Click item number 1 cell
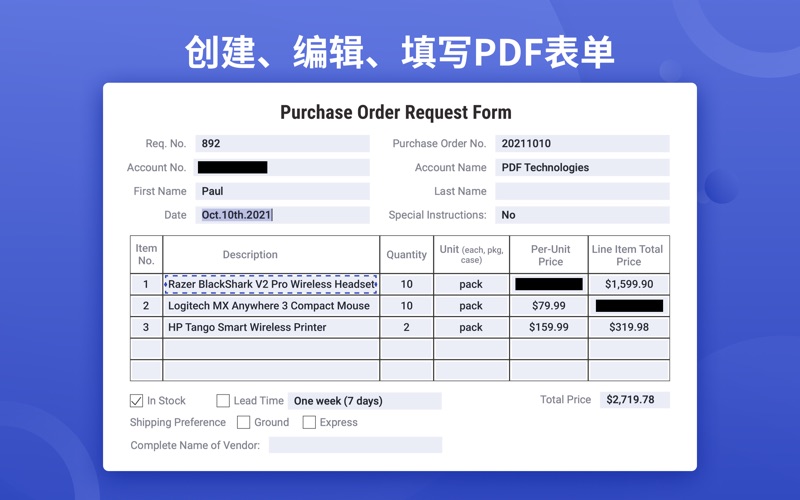Viewport: 800px width, 500px height. (x=146, y=284)
